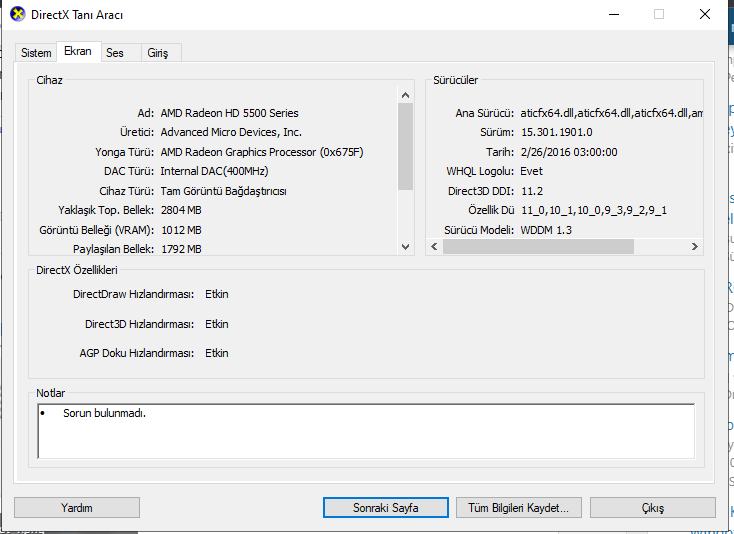Image resolution: width=734 pixels, height=534 pixels.
Task: Click driver version '15.301.1901.0'
Action: (x=557, y=132)
